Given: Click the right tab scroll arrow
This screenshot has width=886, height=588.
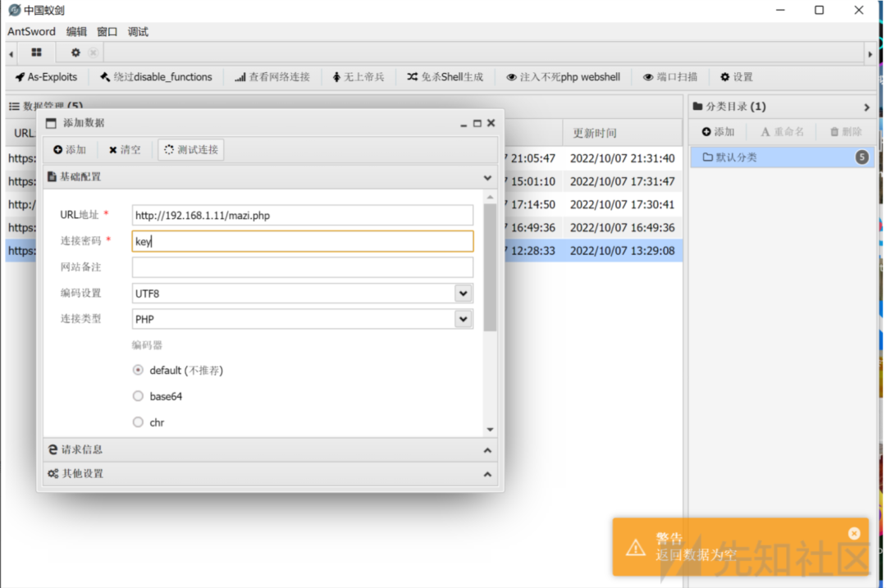Looking at the screenshot, I should click(x=870, y=54).
